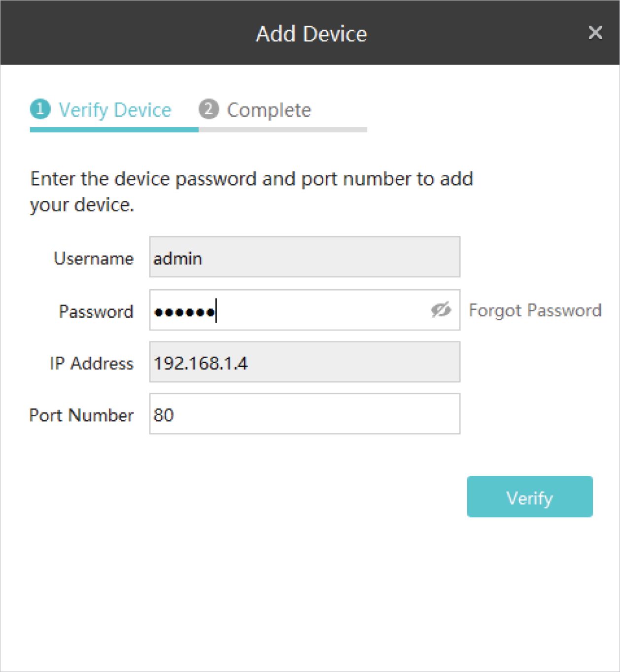This screenshot has width=620, height=672.
Task: Select the Verify Device step tab
Action: tap(114, 110)
